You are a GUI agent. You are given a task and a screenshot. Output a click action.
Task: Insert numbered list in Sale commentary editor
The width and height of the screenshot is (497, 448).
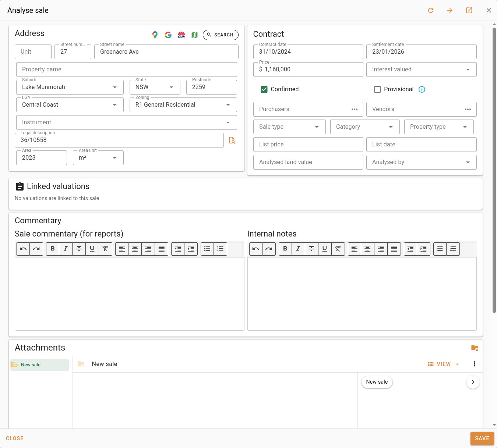pos(220,249)
